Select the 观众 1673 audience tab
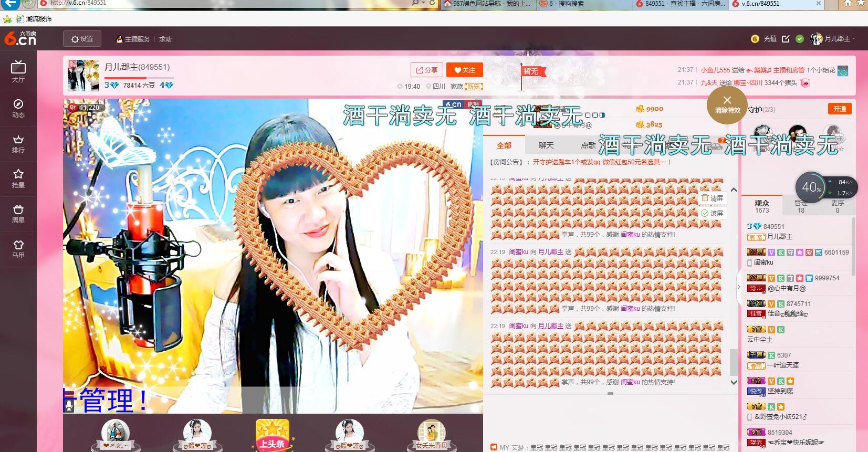This screenshot has height=452, width=868. coord(762,206)
